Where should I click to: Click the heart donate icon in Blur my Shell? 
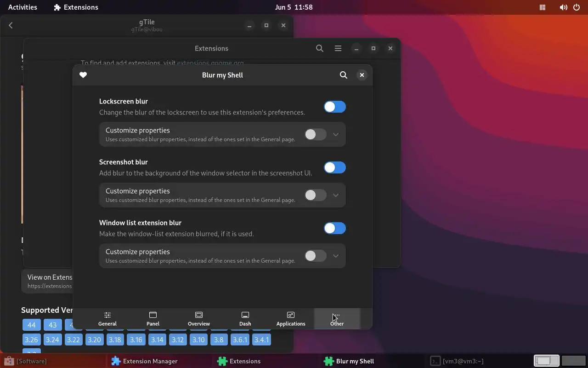point(83,75)
